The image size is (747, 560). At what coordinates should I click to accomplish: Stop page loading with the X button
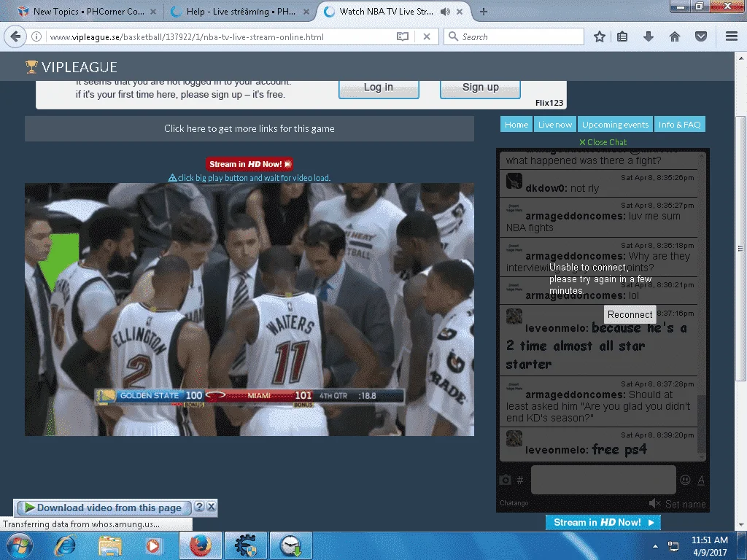(427, 36)
